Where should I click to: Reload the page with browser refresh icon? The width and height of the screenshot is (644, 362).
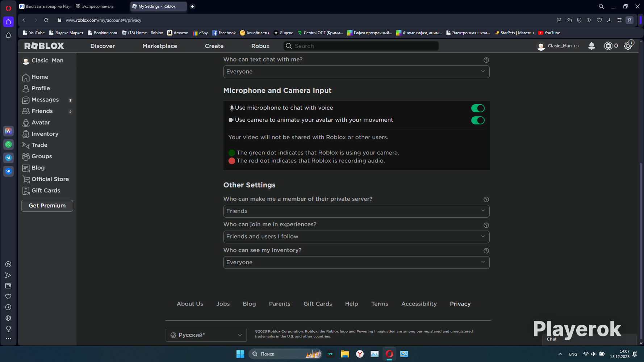[x=46, y=20]
